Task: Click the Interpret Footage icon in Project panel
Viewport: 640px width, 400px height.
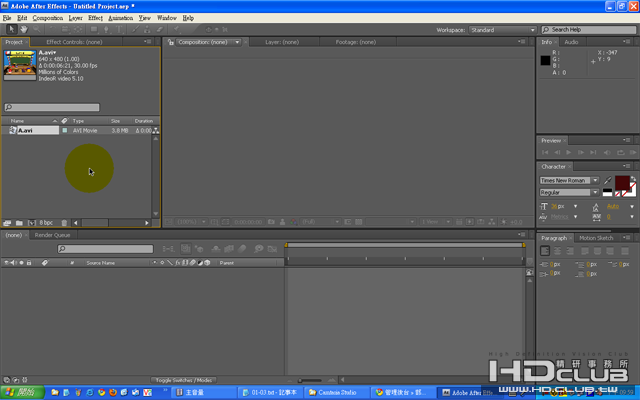Action: pyautogui.click(x=7, y=223)
